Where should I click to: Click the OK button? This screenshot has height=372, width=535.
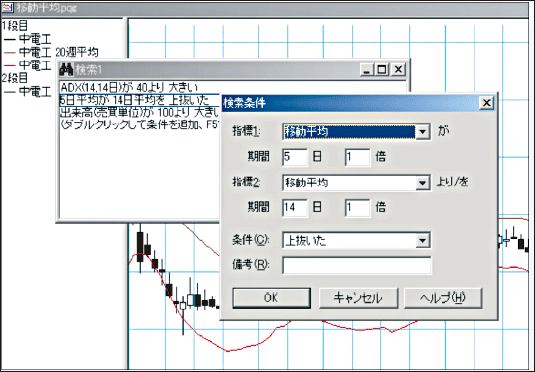(271, 298)
